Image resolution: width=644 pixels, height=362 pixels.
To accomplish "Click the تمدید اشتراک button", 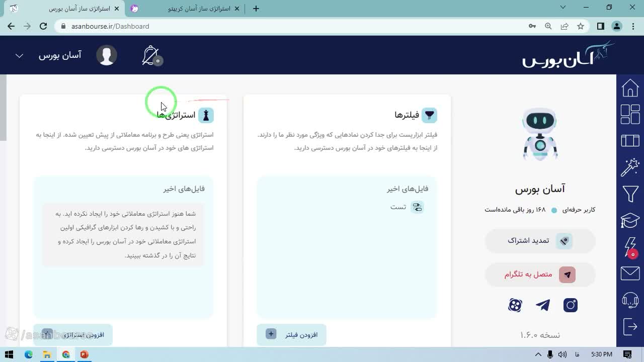I will 540,241.
